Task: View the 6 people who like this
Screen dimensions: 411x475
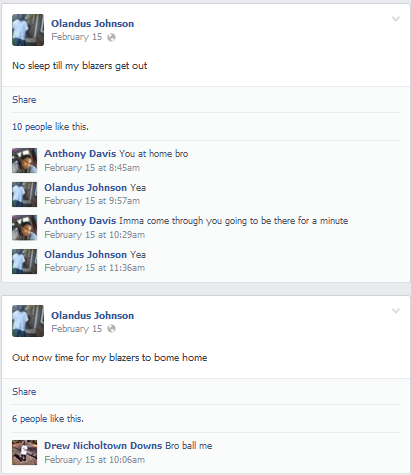Action: click(x=48, y=419)
